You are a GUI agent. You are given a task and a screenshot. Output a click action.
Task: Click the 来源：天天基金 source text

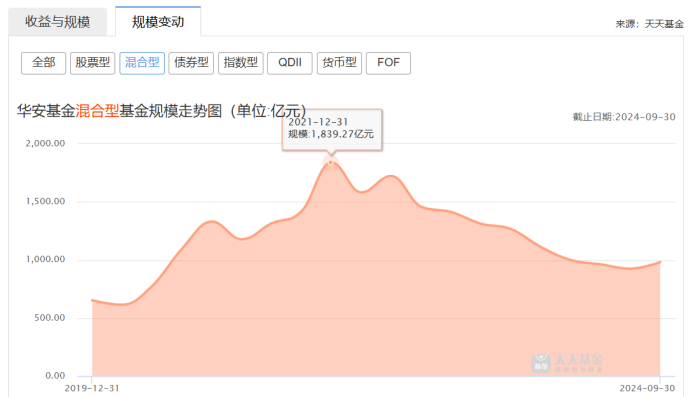(x=649, y=24)
